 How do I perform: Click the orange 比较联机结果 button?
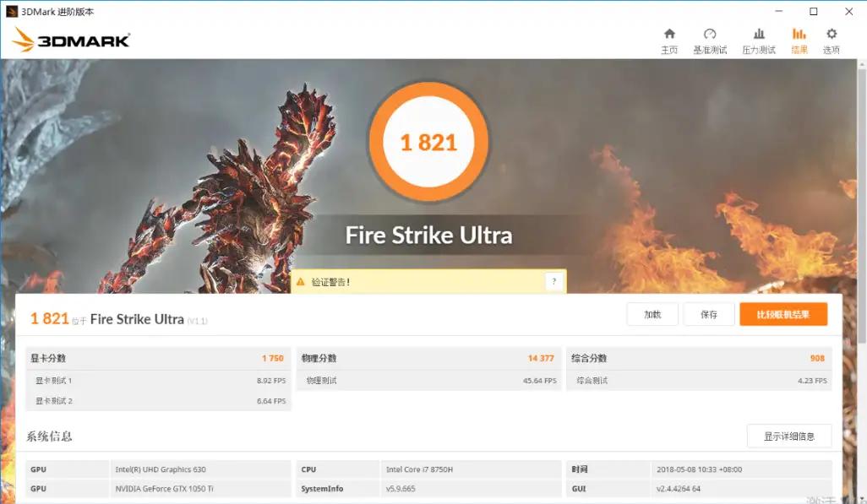coord(782,315)
